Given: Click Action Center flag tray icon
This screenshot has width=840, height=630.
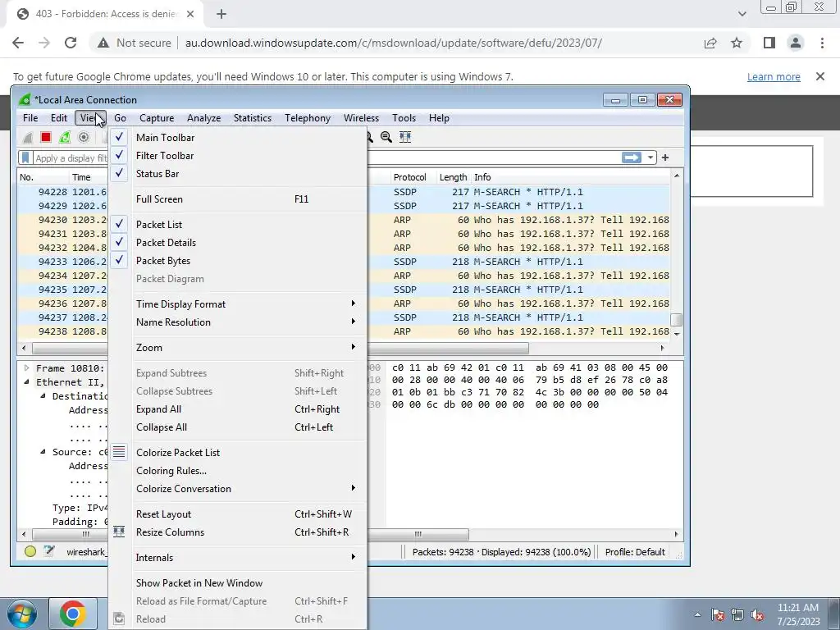Looking at the screenshot, I should pos(718,615).
